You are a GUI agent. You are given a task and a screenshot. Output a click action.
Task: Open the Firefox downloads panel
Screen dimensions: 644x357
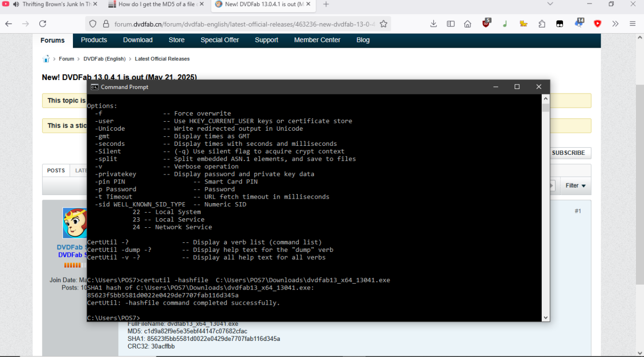[434, 24]
